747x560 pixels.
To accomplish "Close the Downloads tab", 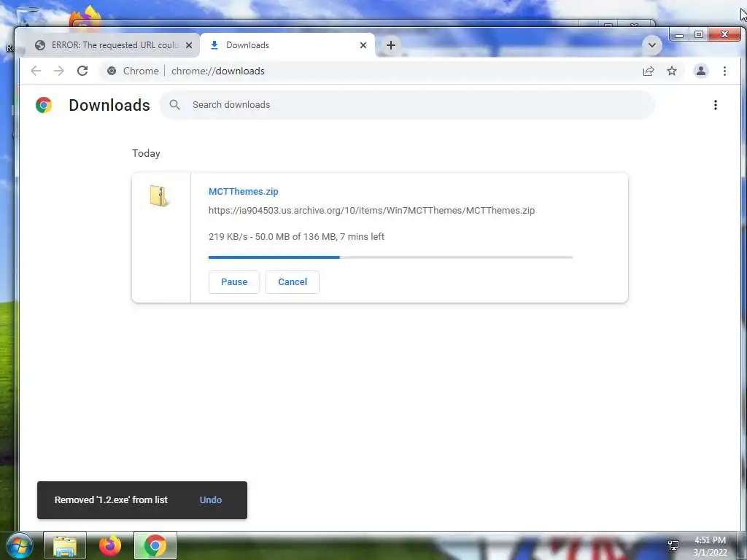I will pyautogui.click(x=363, y=45).
